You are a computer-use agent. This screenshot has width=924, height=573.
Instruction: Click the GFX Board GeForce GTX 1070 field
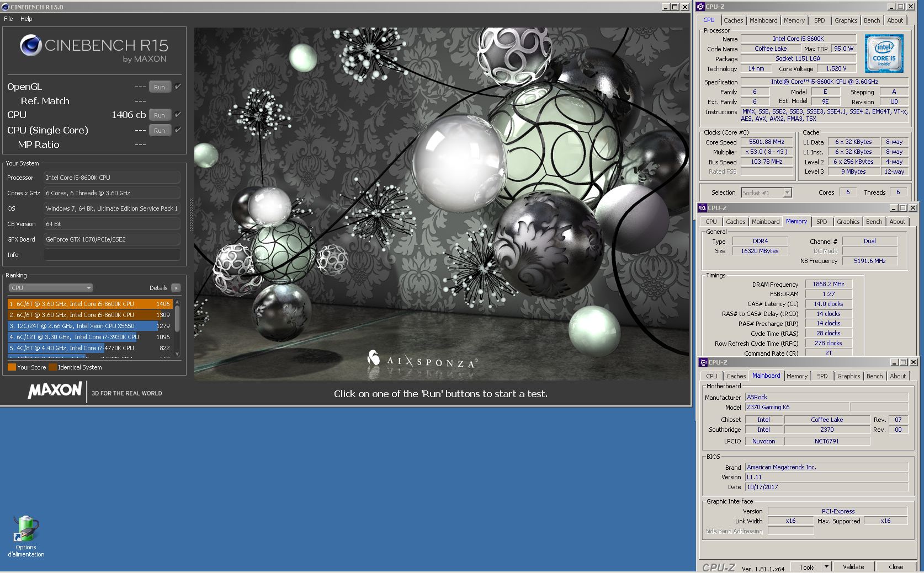(112, 239)
